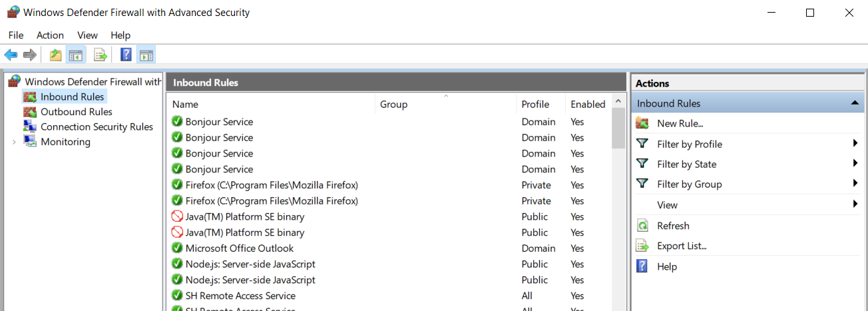Open the Filter by Group submenu arrow

(855, 184)
